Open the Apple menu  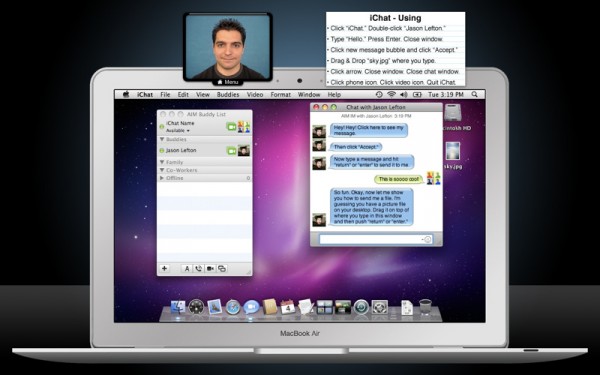[126, 94]
